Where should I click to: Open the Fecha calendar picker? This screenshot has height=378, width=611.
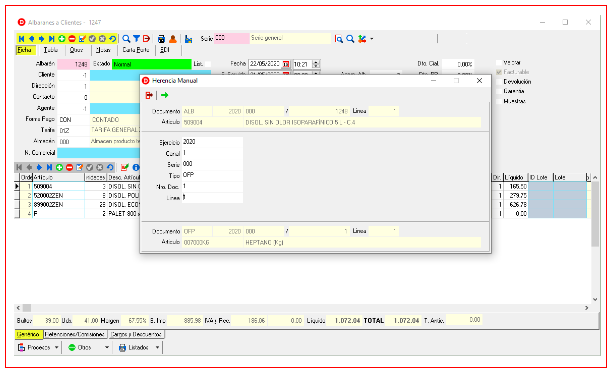pyautogui.click(x=286, y=64)
